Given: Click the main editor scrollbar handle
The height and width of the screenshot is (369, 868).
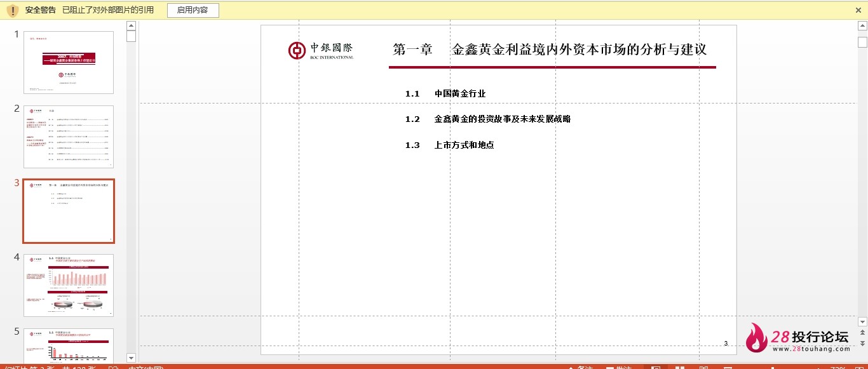Looking at the screenshot, I should (862, 42).
